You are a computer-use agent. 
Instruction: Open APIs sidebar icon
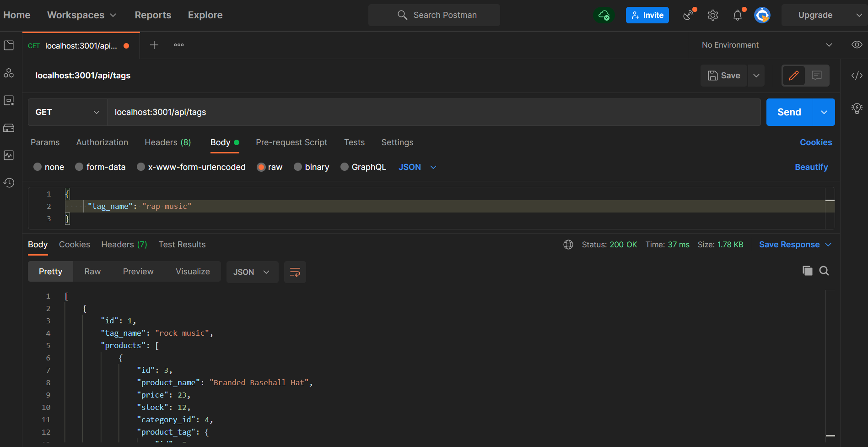pyautogui.click(x=9, y=73)
